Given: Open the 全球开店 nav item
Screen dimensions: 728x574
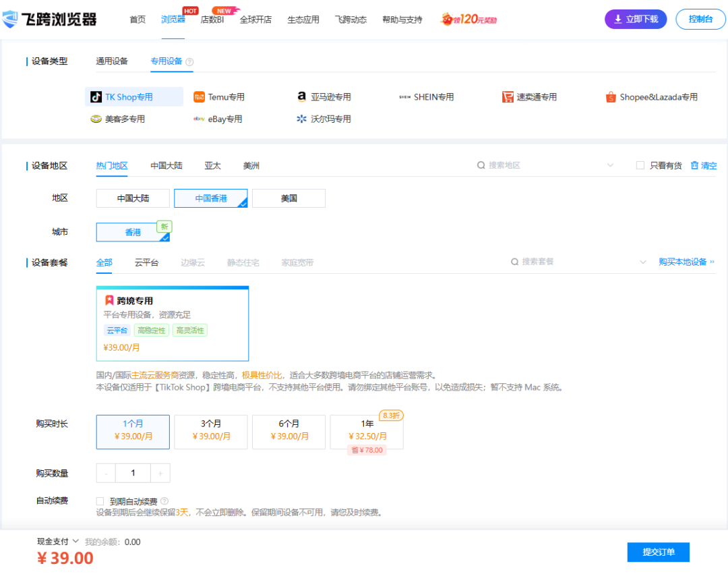Looking at the screenshot, I should click(x=256, y=20).
